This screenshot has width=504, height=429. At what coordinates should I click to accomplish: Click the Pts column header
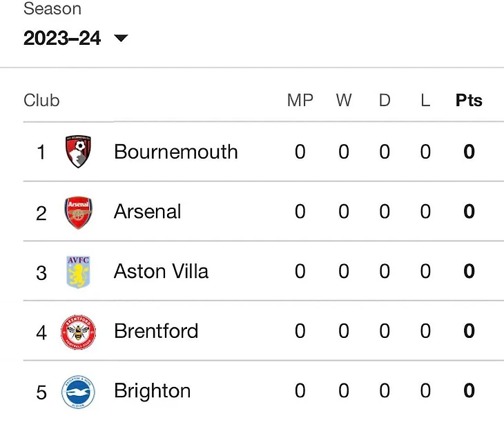469,101
